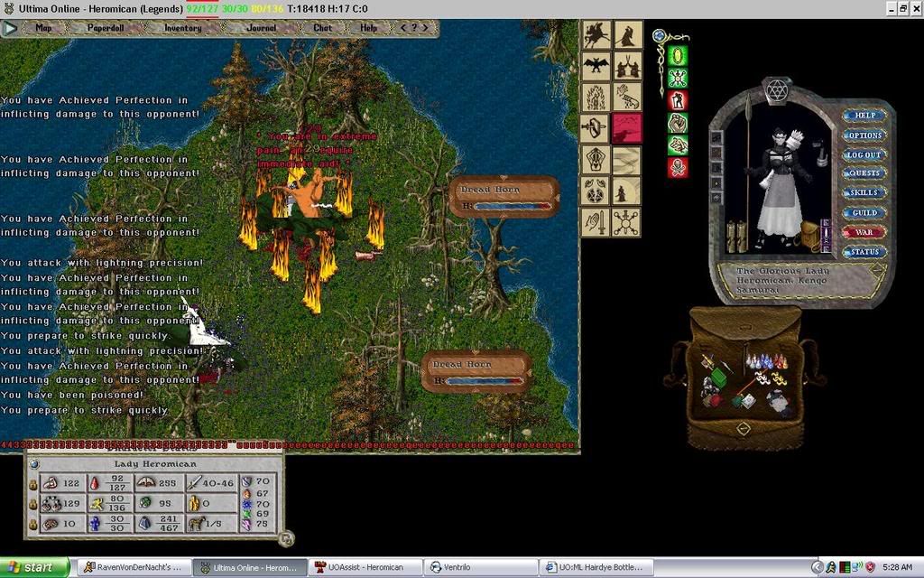The width and height of the screenshot is (924, 578).
Task: Open the Chat menu
Action: coord(322,28)
